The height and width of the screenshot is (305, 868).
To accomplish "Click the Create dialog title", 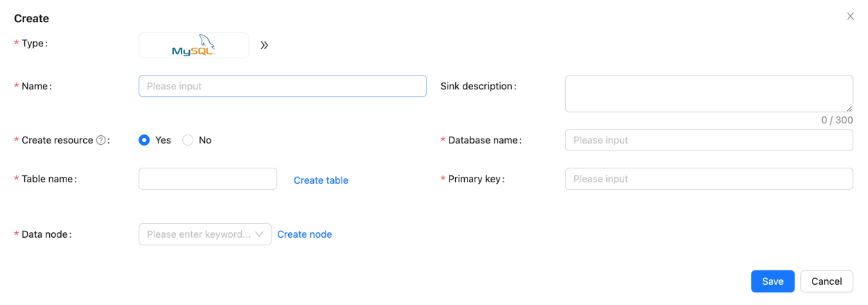I will tap(31, 18).
